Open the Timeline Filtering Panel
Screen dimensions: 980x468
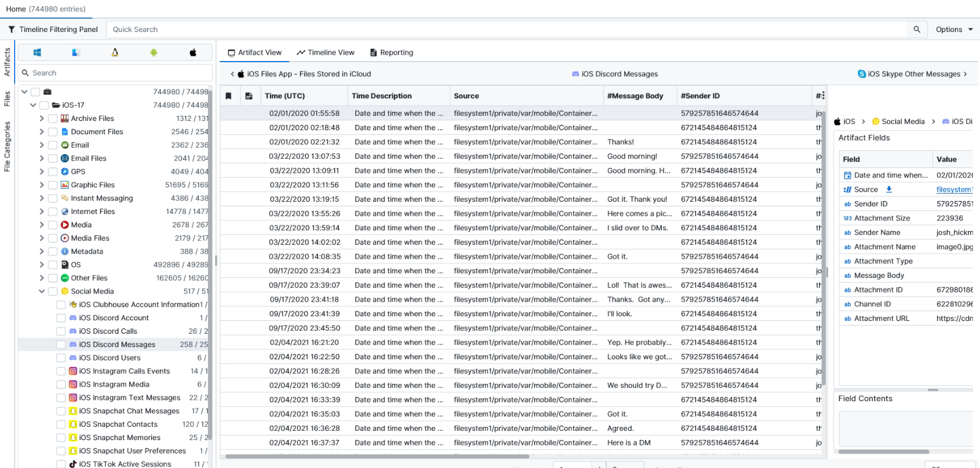pos(53,30)
